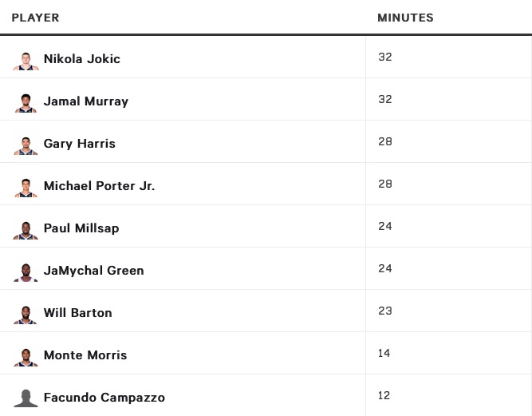Viewport: 532px width, 416px height.
Task: Select the Gary Harris name link
Action: click(x=80, y=144)
